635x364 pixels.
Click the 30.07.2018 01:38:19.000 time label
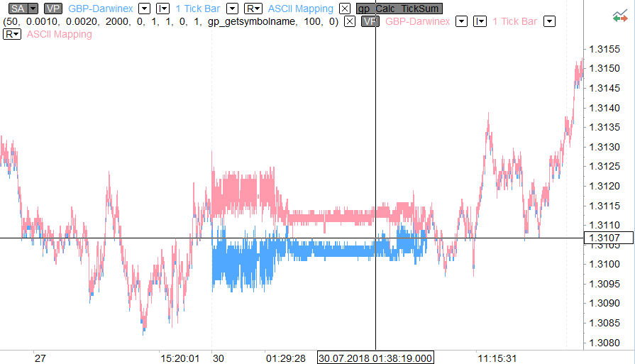tap(375, 358)
